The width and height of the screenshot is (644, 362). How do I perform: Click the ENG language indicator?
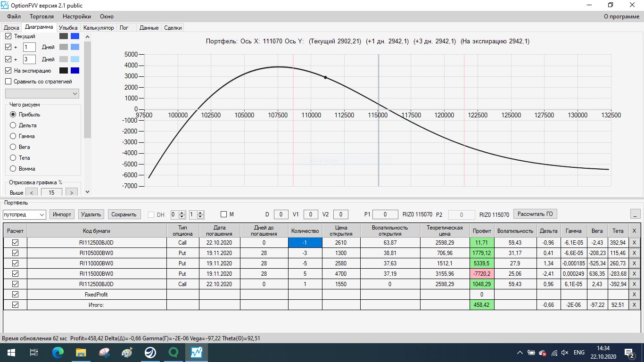click(x=579, y=353)
